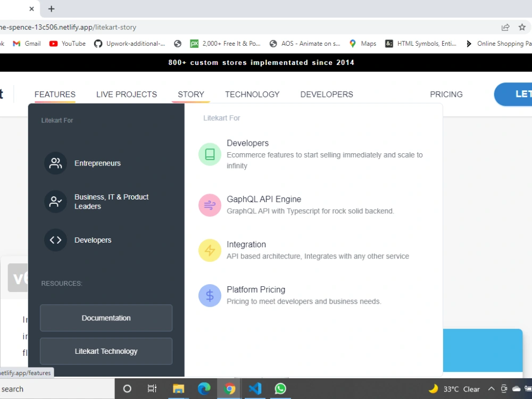Click 'Litekart For' label in white panel

[221, 118]
